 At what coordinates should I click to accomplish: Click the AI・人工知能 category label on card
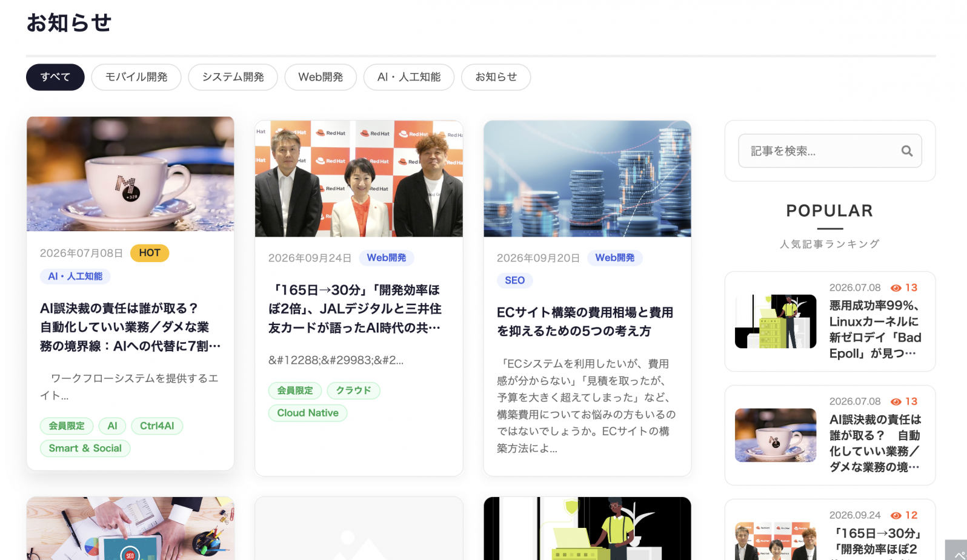pos(75,276)
